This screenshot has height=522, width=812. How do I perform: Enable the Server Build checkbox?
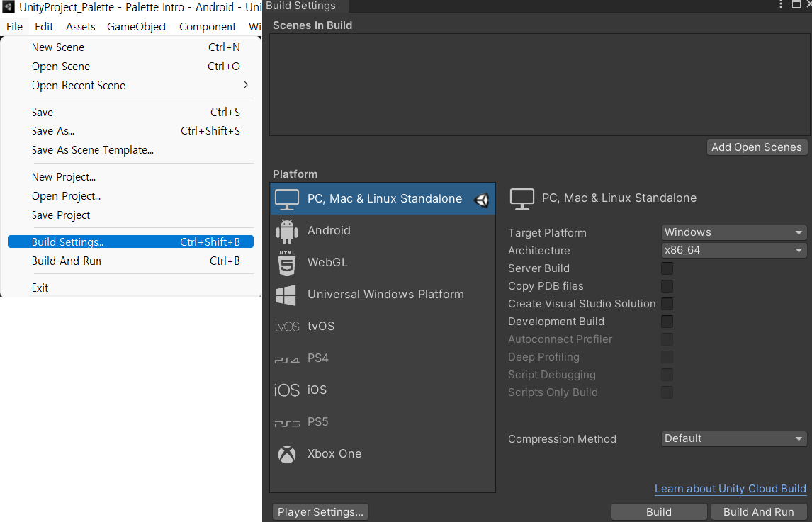(667, 268)
